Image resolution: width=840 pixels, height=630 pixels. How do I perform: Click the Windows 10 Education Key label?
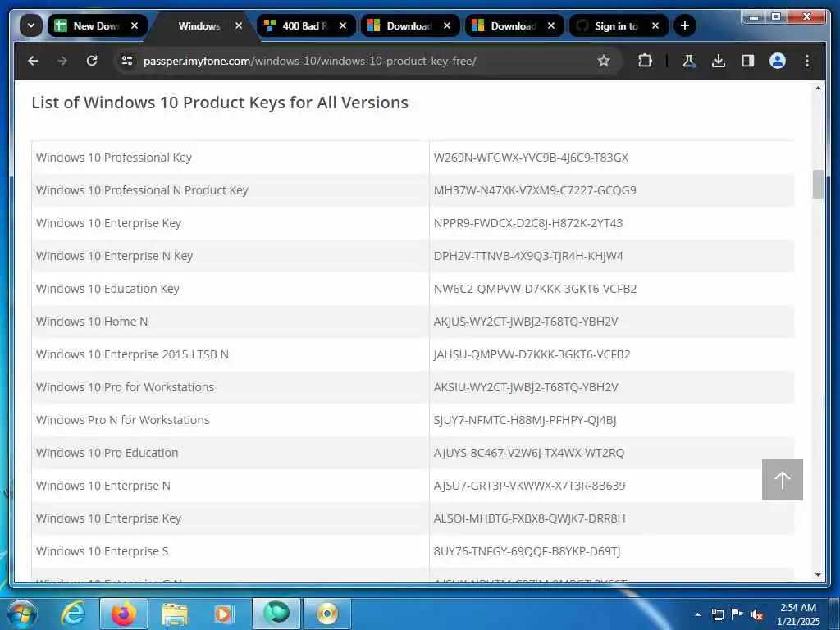tap(107, 289)
